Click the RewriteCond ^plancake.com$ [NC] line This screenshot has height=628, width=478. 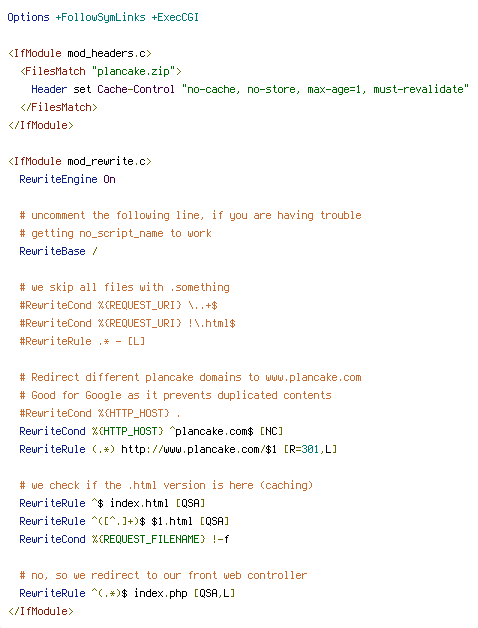point(151,431)
